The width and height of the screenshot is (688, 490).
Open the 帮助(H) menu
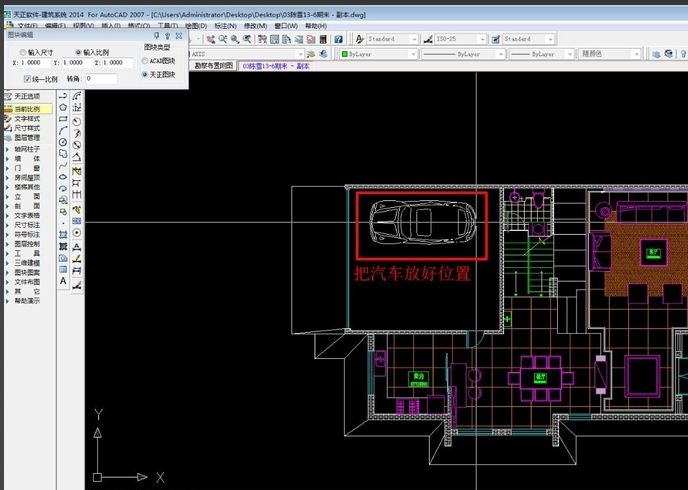point(316,26)
